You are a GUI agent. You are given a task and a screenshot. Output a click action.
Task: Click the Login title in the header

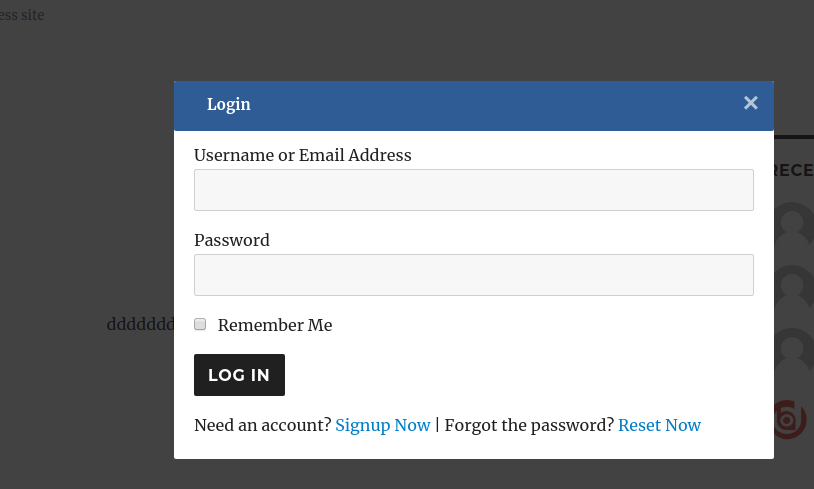[229, 104]
